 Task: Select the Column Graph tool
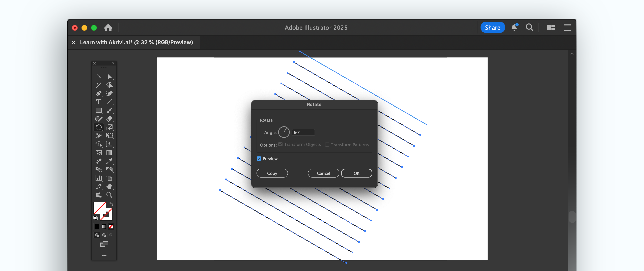(x=99, y=178)
